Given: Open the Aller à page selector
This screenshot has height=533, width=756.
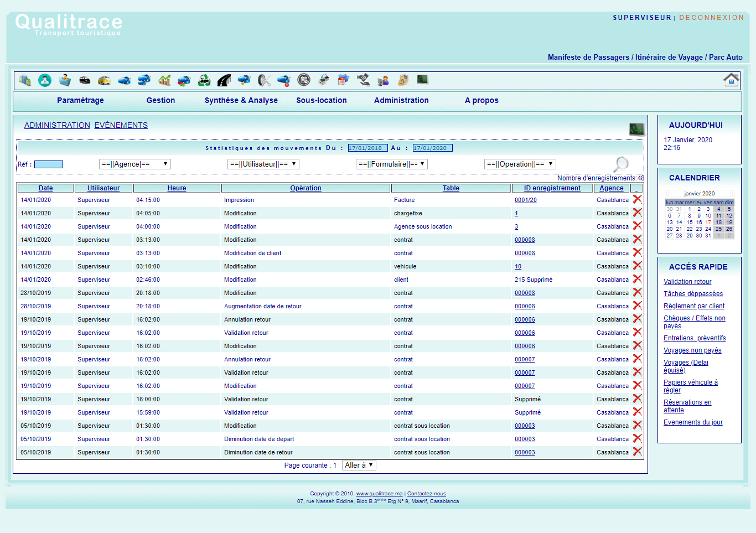Looking at the screenshot, I should 359,465.
